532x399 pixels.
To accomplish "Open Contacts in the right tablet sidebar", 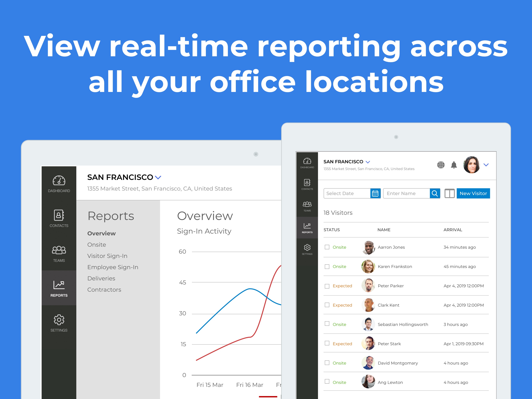I will point(307,184).
